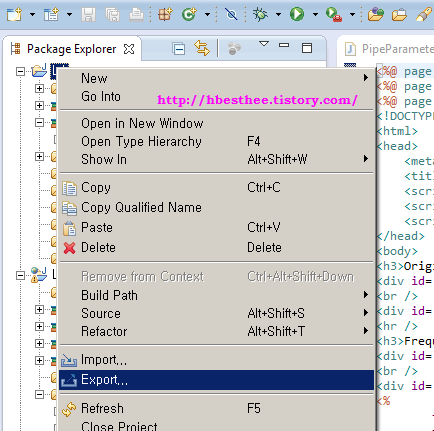Click the greyed Remove from Context entry
This screenshot has height=431, width=434.
pyautogui.click(x=216, y=277)
